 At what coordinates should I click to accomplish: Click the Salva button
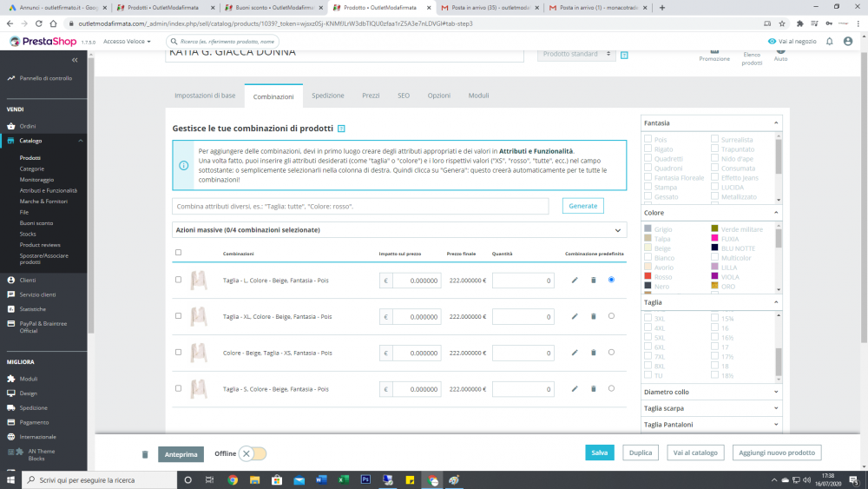click(600, 453)
